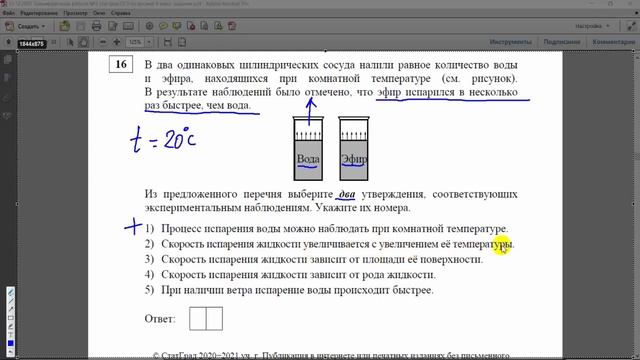Open the Инструменты panel

coord(510,42)
